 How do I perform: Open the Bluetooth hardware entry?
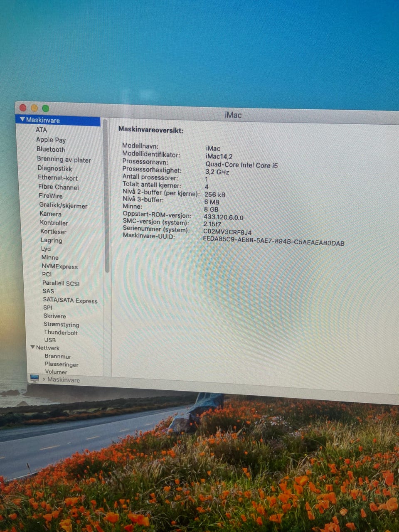pos(51,149)
